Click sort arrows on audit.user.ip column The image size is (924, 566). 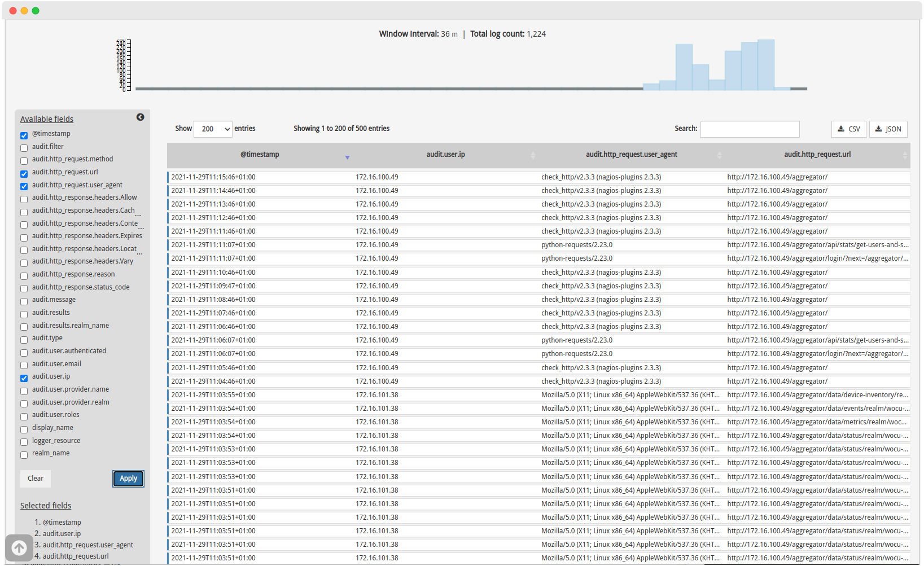click(x=533, y=155)
